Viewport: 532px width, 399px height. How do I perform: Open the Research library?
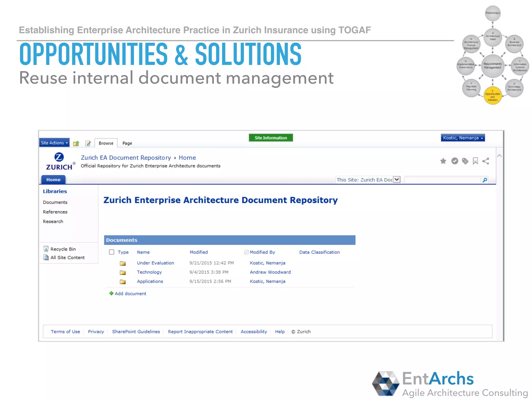[x=53, y=222]
